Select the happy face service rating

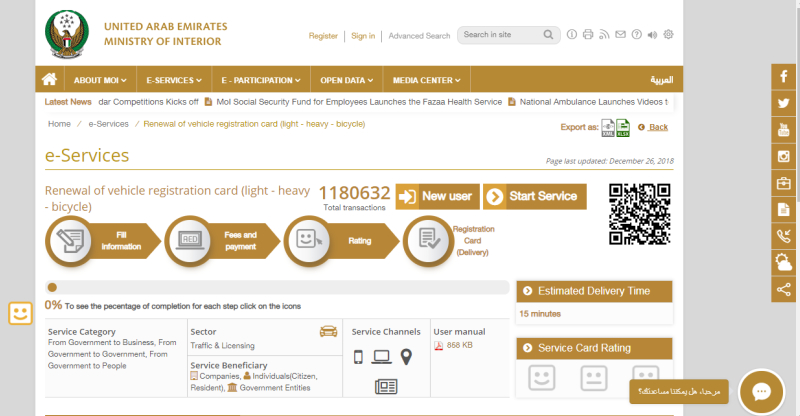pos(541,377)
